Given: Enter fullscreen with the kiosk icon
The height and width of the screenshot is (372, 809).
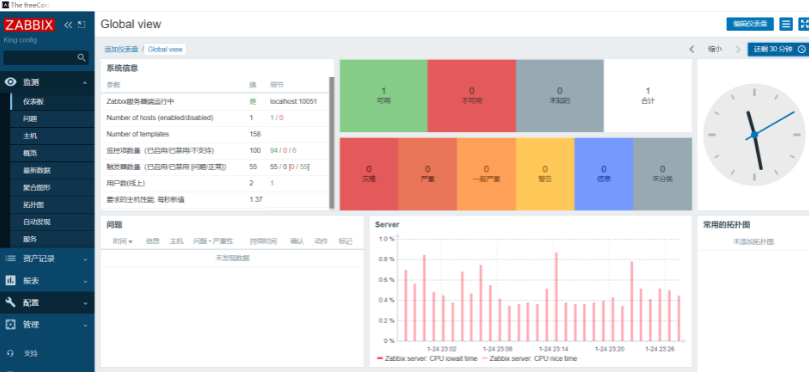Looking at the screenshot, I should pos(803,24).
